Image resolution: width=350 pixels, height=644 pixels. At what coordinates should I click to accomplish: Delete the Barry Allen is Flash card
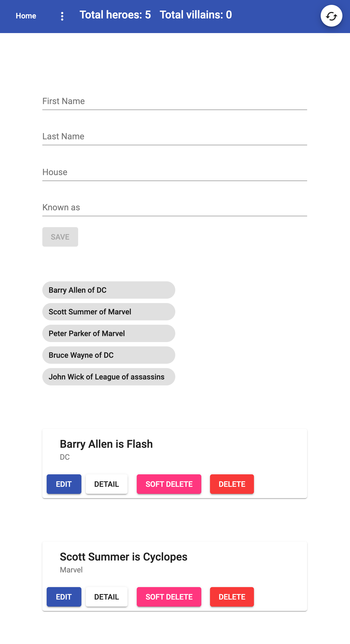pyautogui.click(x=232, y=484)
